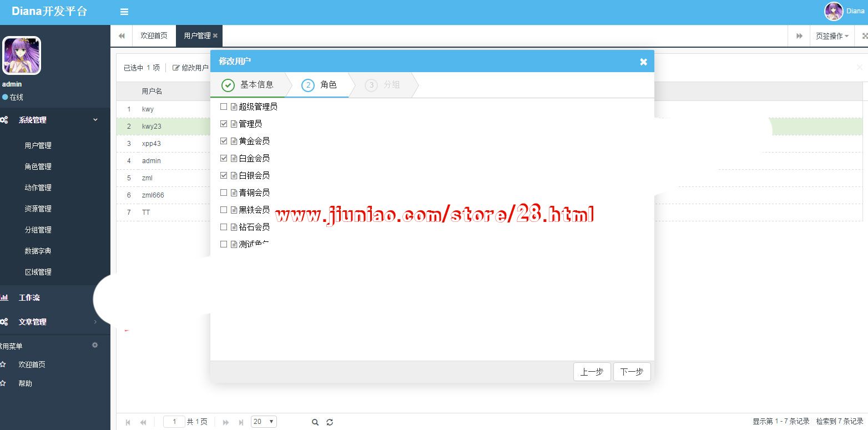Click the 上一步 button
The image size is (868, 430).
(592, 372)
